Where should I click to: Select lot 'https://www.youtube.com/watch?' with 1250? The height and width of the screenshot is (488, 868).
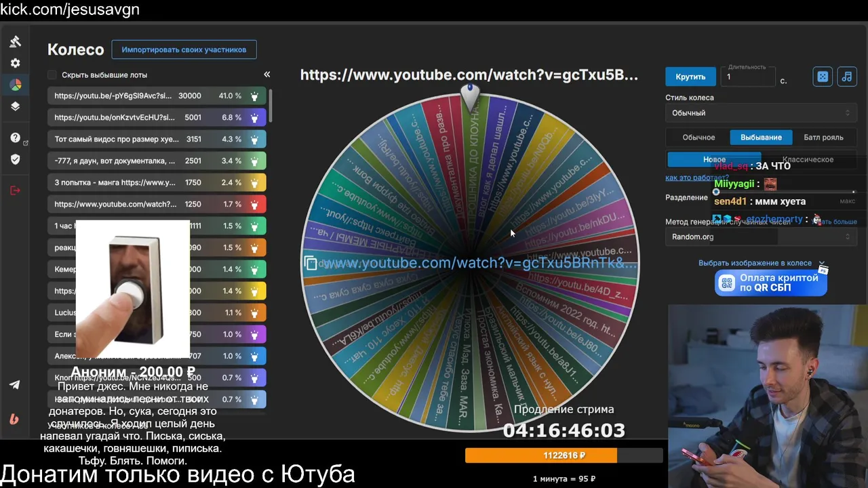coord(157,205)
